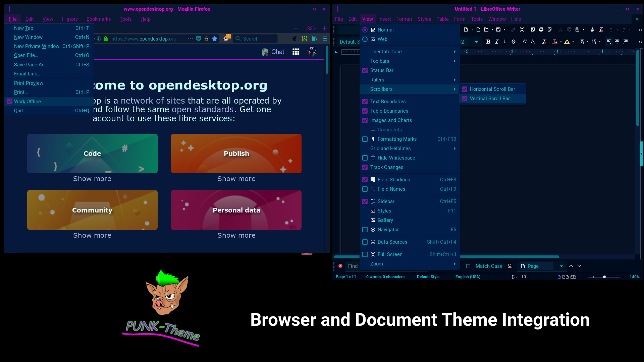Choose Save Page As in Firefox File menu

(x=49, y=65)
